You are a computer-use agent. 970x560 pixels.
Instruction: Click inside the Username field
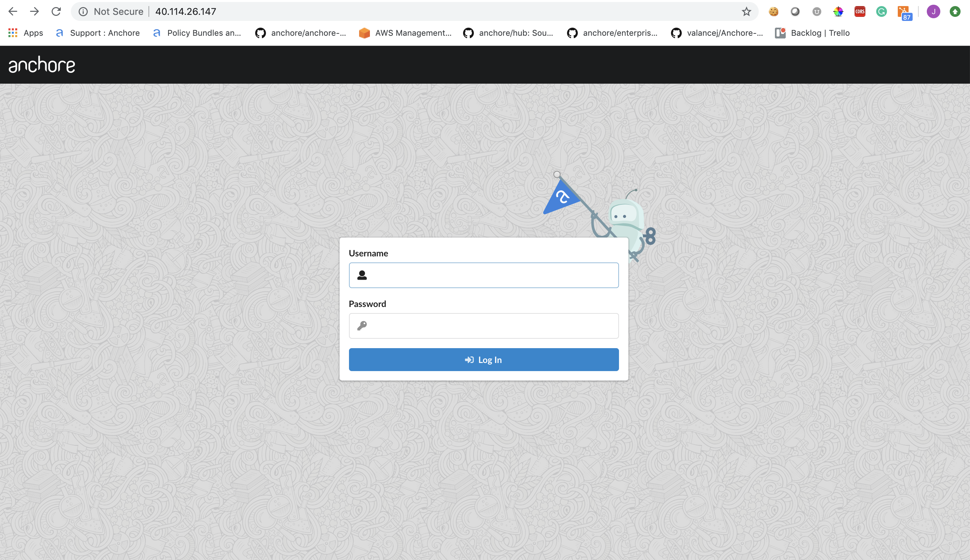click(x=483, y=275)
